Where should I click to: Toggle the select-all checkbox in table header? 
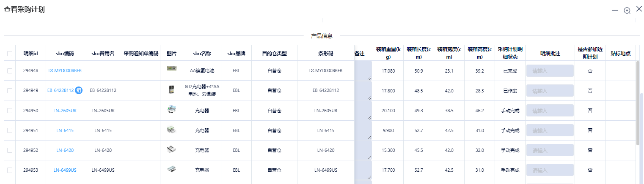[x=10, y=54]
